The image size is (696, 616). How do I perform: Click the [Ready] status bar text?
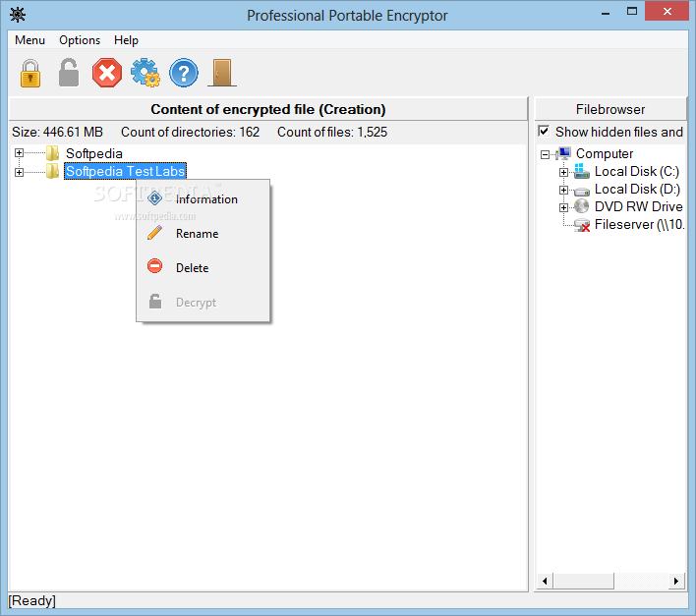tap(32, 600)
